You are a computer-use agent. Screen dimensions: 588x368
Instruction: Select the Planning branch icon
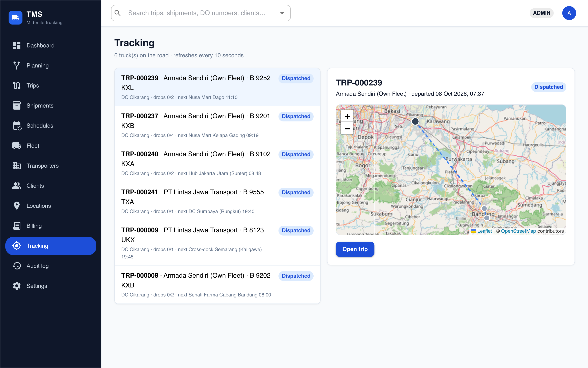17,65
